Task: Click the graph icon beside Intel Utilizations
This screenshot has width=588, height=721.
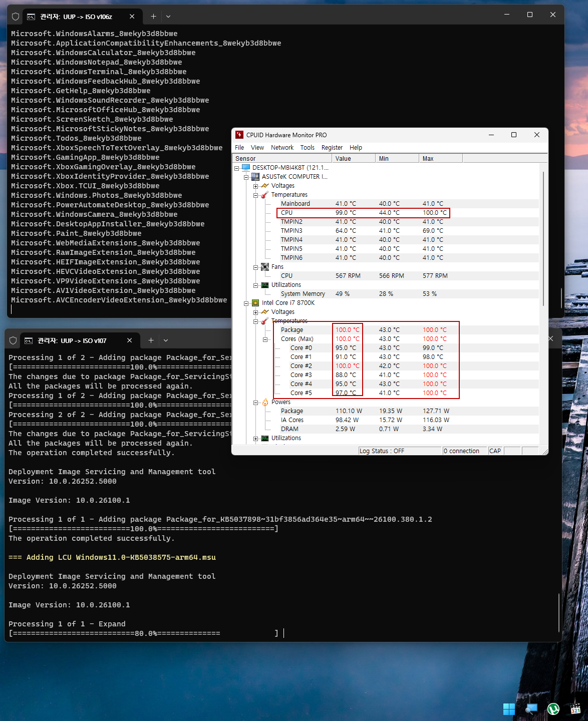Action: (x=265, y=438)
